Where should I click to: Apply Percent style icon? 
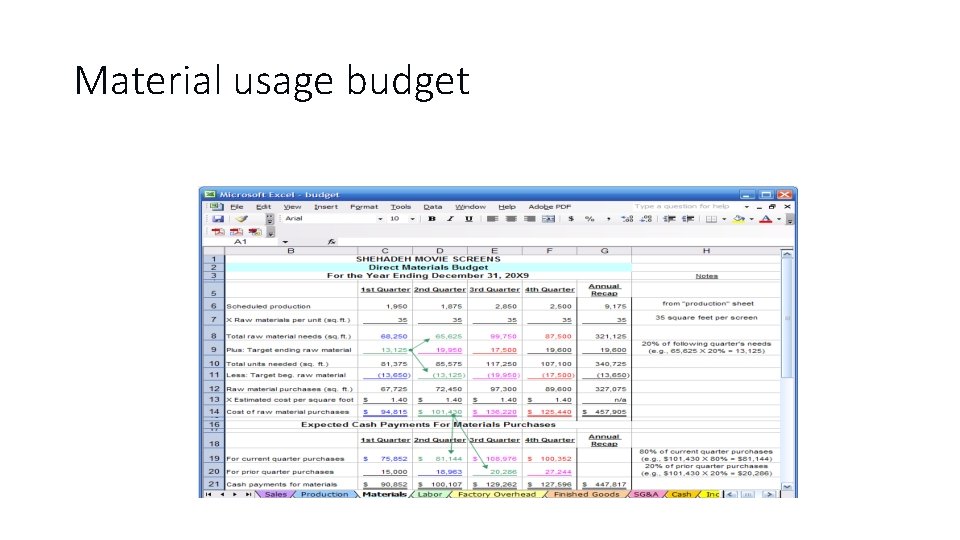[590, 219]
